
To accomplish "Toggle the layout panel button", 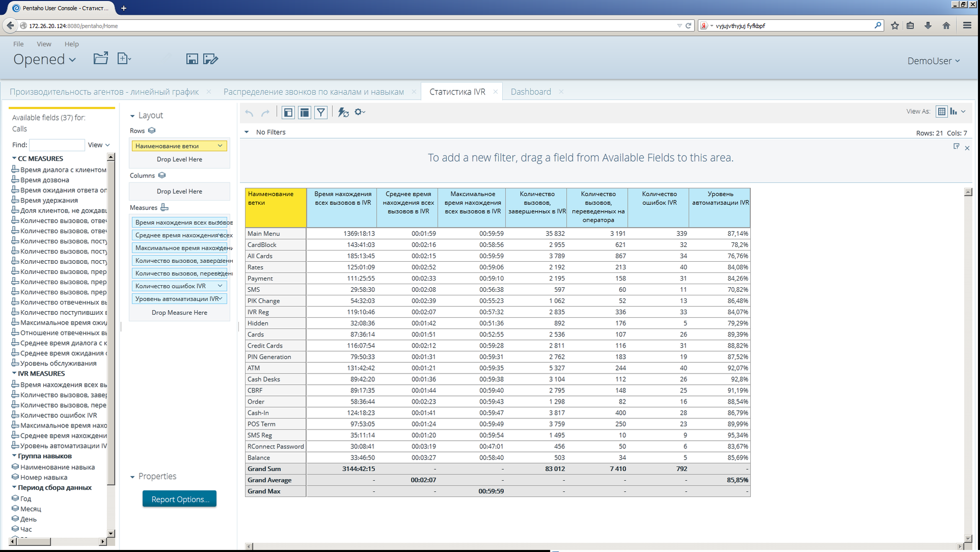I will [x=305, y=113].
